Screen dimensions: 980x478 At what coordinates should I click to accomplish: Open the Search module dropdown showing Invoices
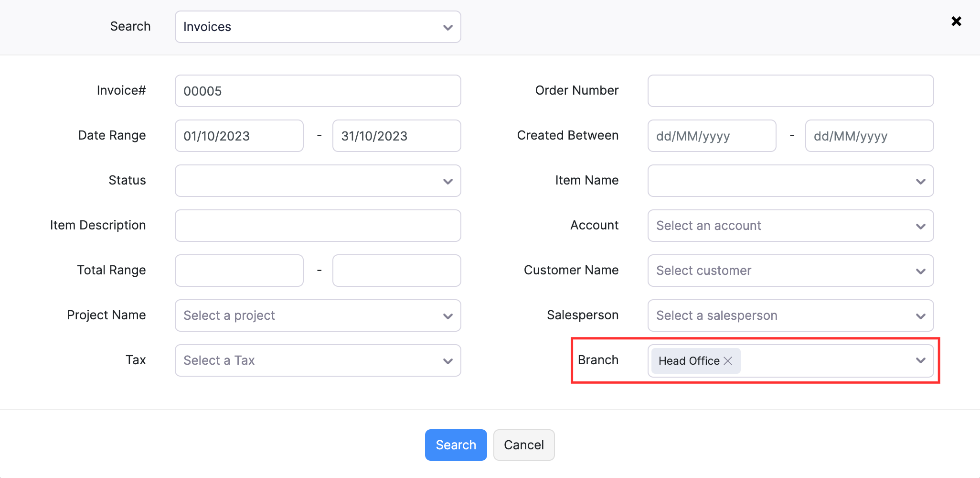point(318,27)
